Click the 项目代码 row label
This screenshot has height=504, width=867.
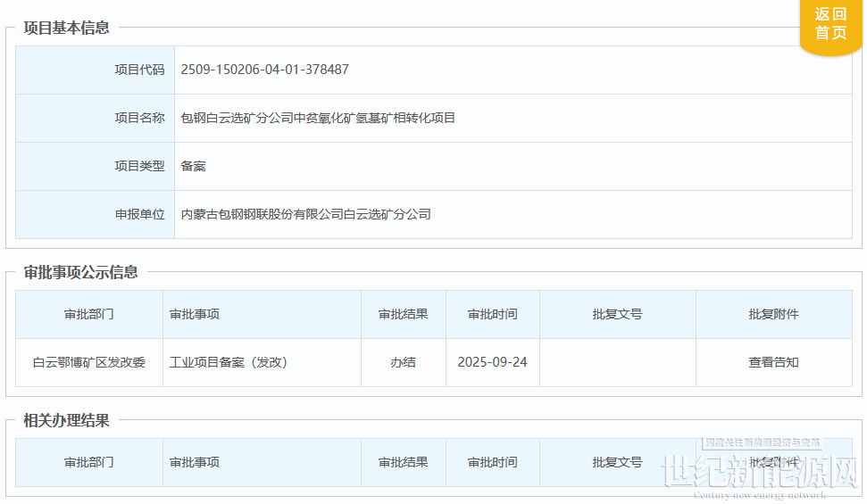tap(139, 70)
